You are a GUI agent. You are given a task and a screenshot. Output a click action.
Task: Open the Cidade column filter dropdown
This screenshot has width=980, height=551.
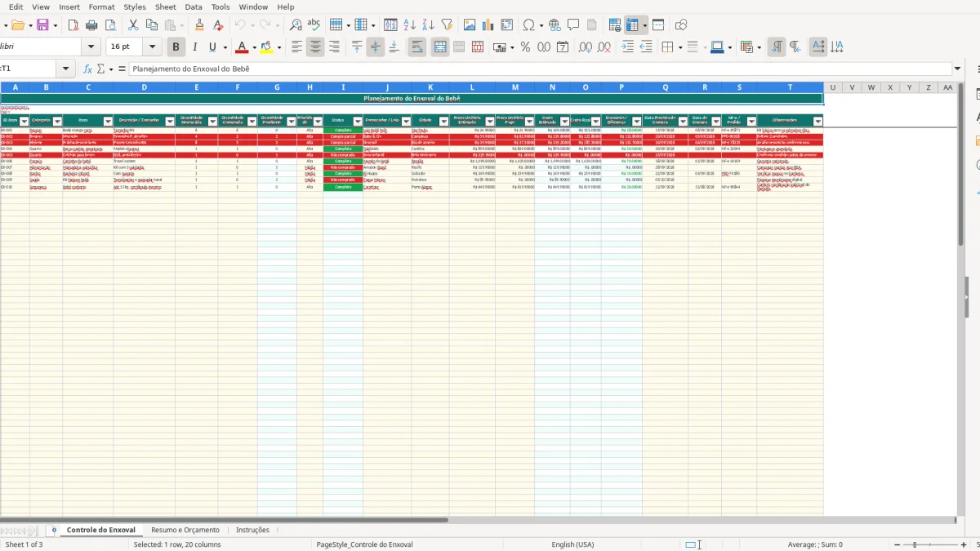tap(444, 121)
